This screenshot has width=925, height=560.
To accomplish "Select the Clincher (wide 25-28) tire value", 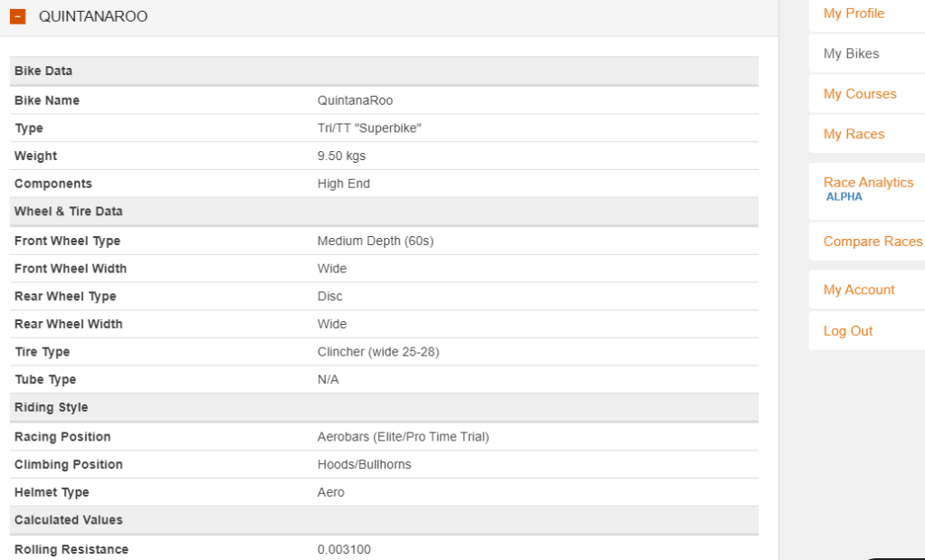I will tap(378, 352).
